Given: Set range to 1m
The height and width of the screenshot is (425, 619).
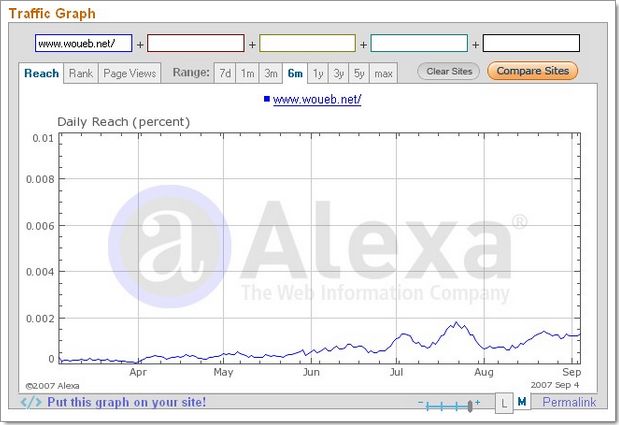Looking at the screenshot, I should coord(248,73).
